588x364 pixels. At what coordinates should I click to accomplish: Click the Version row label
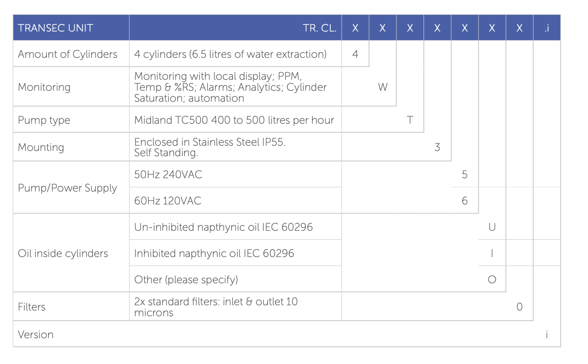pos(35,334)
